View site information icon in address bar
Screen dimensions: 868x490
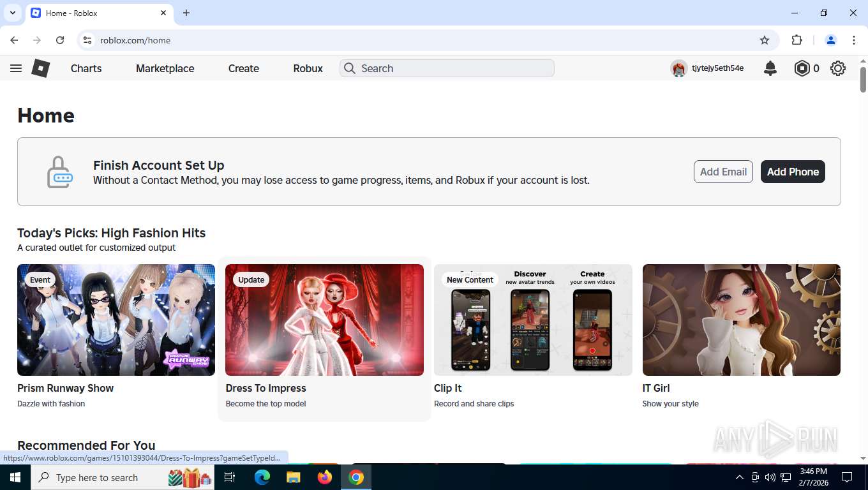88,40
